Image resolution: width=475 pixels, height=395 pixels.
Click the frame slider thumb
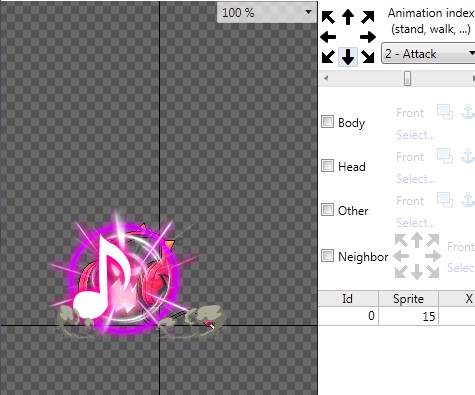(407, 79)
